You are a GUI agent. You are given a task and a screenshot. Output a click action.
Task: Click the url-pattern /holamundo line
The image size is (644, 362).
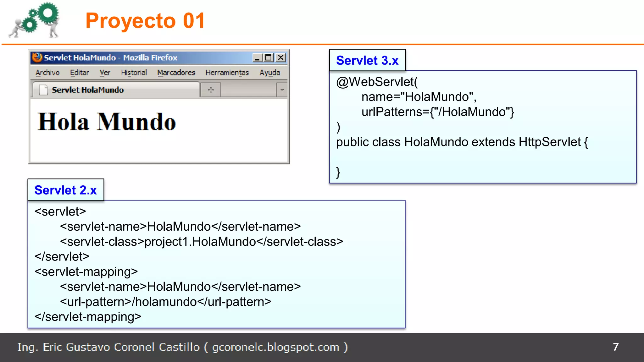166,302
